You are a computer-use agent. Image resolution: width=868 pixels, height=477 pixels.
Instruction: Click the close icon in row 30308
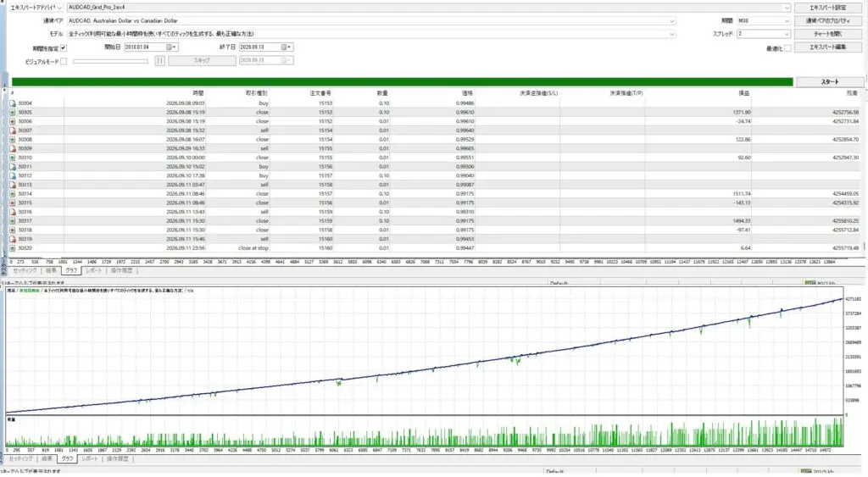click(12, 140)
